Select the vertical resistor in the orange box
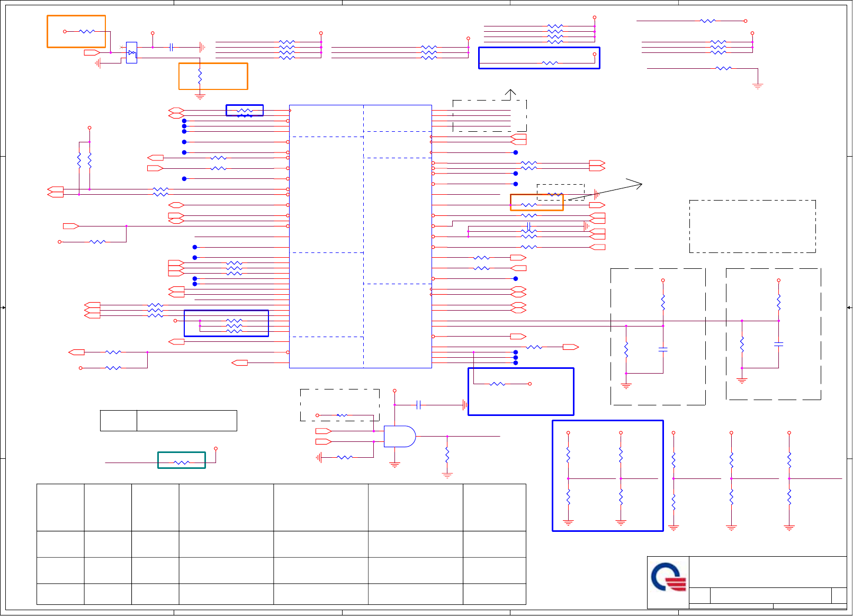 tap(200, 77)
